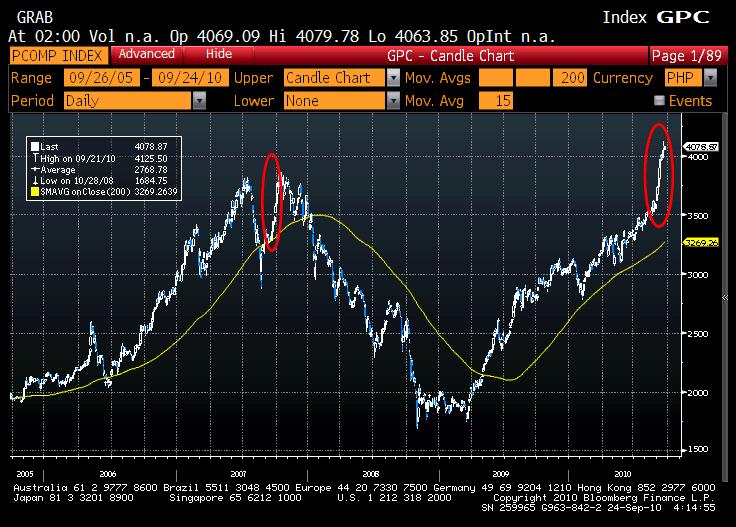Toggle the Events checkbox
Screen dimensions: 736x527
[x=659, y=100]
